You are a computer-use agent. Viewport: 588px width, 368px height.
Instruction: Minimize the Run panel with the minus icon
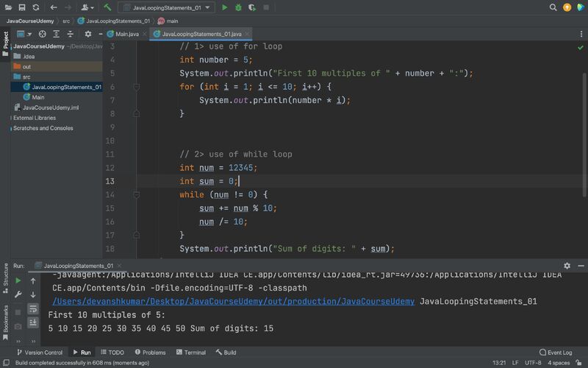click(581, 266)
